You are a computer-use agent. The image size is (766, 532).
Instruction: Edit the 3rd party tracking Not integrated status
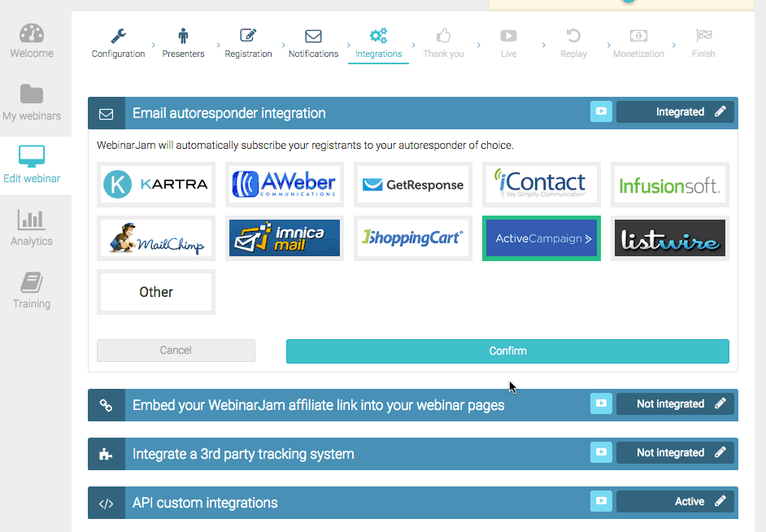click(675, 453)
